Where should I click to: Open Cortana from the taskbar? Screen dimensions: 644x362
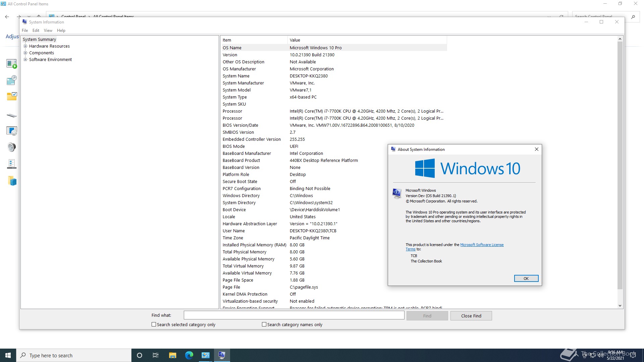pos(140,355)
